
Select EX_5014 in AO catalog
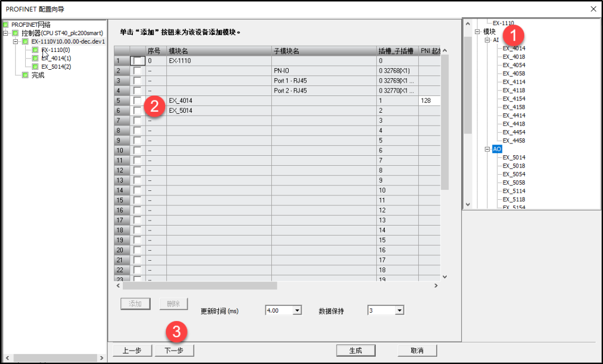point(514,157)
